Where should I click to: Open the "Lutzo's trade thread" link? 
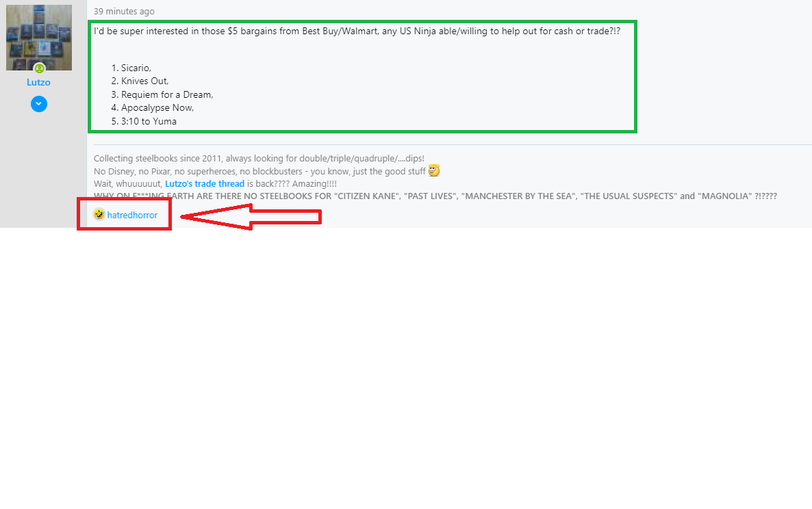[x=205, y=183]
